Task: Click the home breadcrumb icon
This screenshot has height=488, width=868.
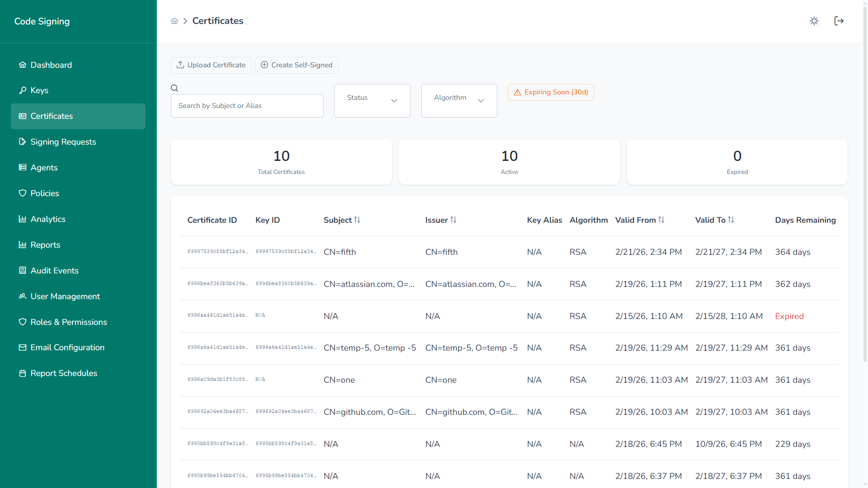Action: 175,21
